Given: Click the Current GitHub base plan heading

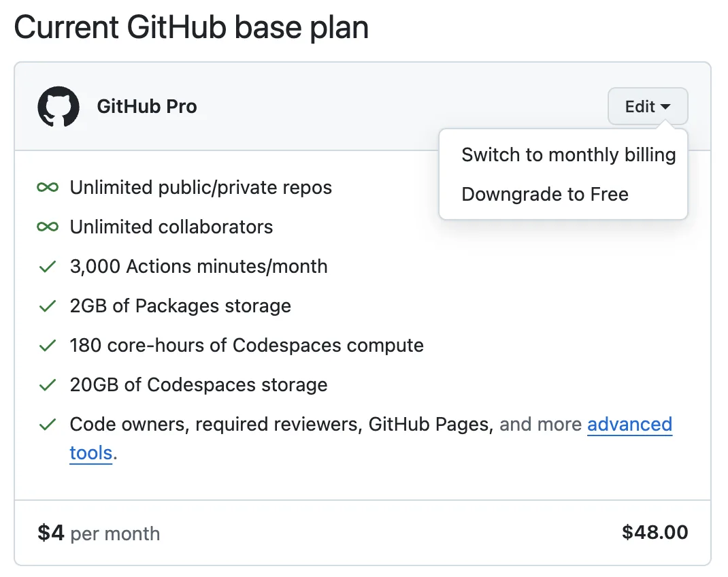Looking at the screenshot, I should [x=191, y=27].
